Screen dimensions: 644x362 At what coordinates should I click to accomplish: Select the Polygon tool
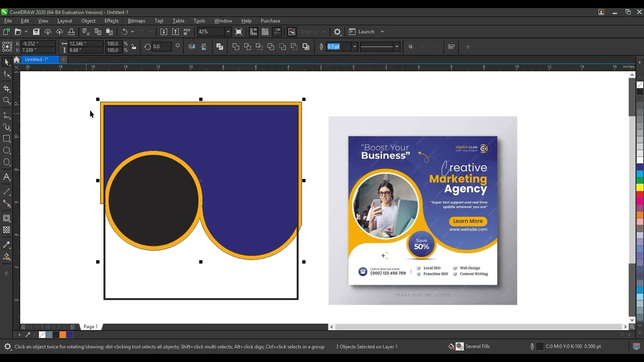[7, 162]
